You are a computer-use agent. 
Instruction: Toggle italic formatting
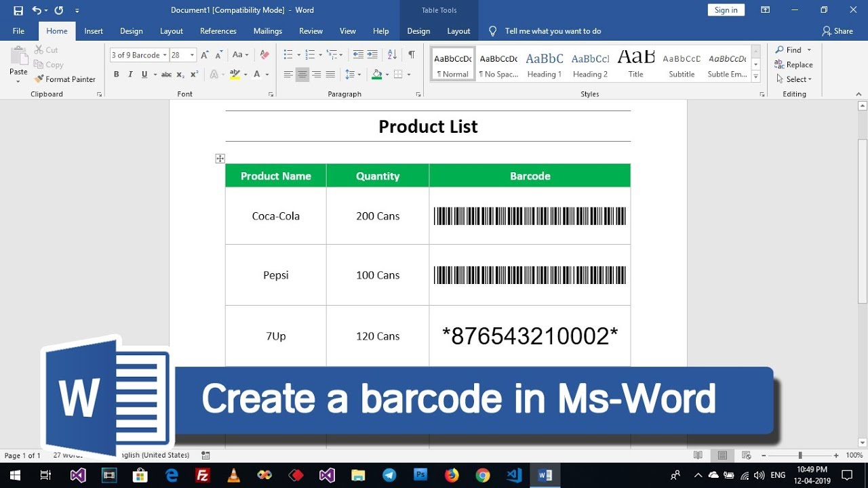130,75
